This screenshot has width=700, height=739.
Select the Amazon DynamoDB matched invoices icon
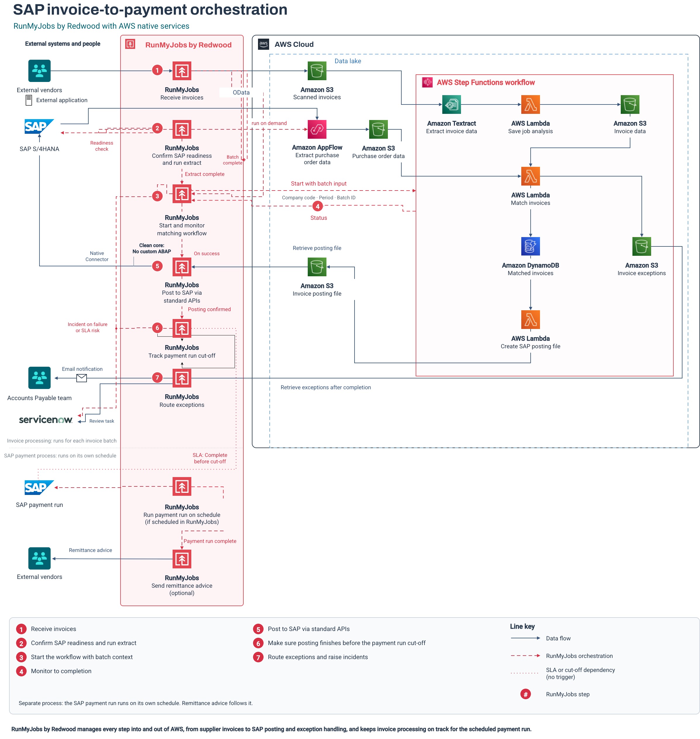(x=530, y=246)
